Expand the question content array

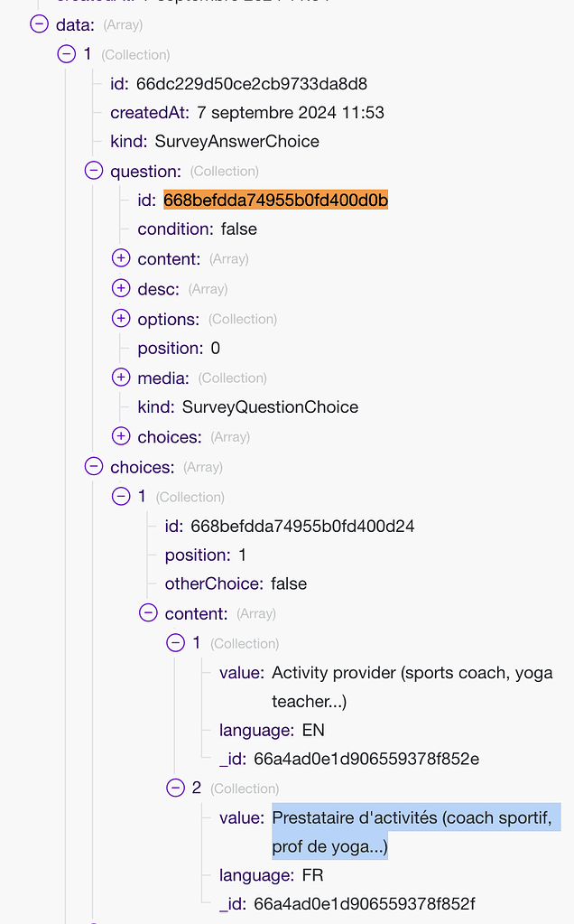click(121, 258)
